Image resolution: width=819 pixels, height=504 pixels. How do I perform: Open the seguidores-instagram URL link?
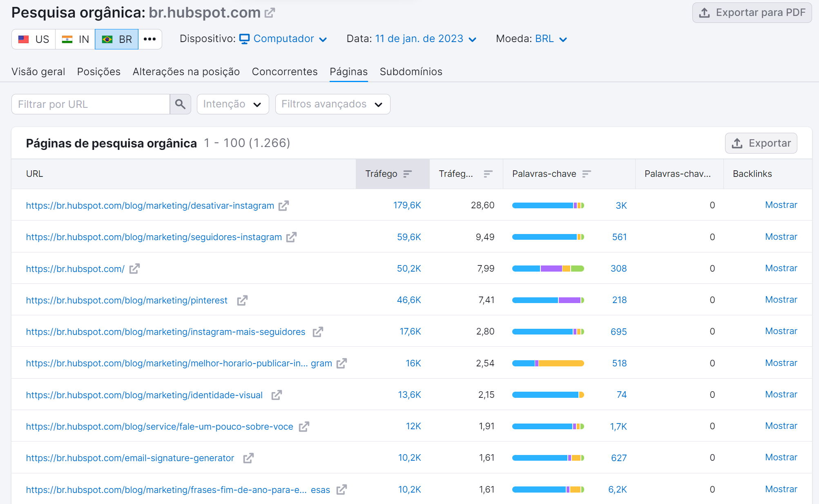(x=154, y=237)
